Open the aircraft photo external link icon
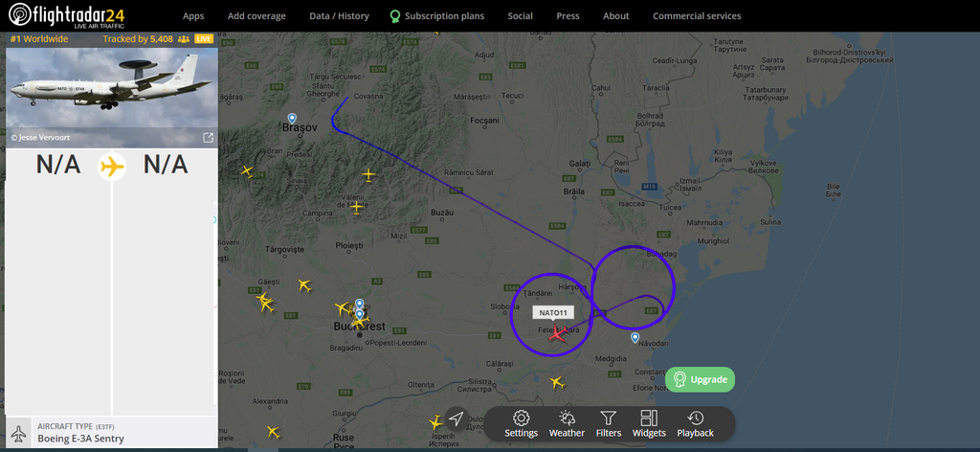Viewport: 980px width, 452px height. [x=208, y=138]
